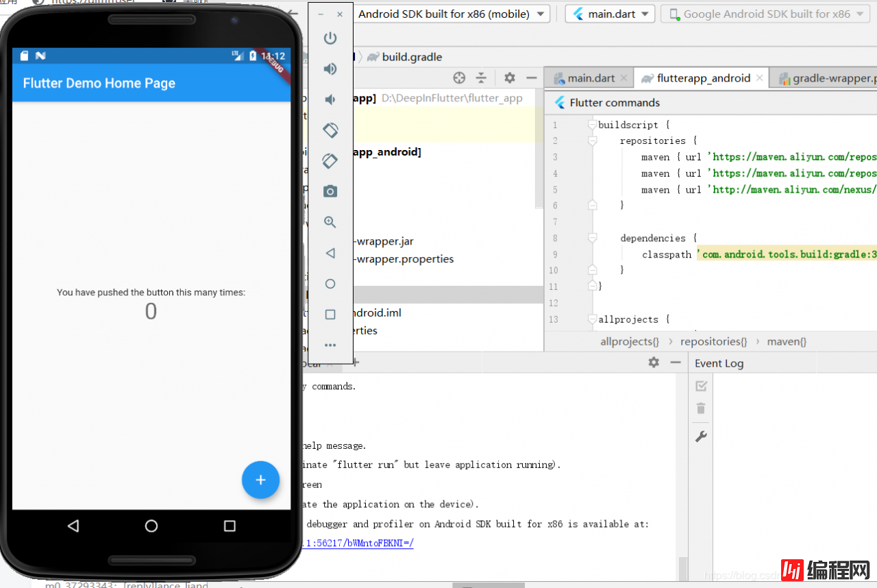Click the classpath gradle string on line 9
Viewport: 877px width, 588px height.
tap(787, 254)
